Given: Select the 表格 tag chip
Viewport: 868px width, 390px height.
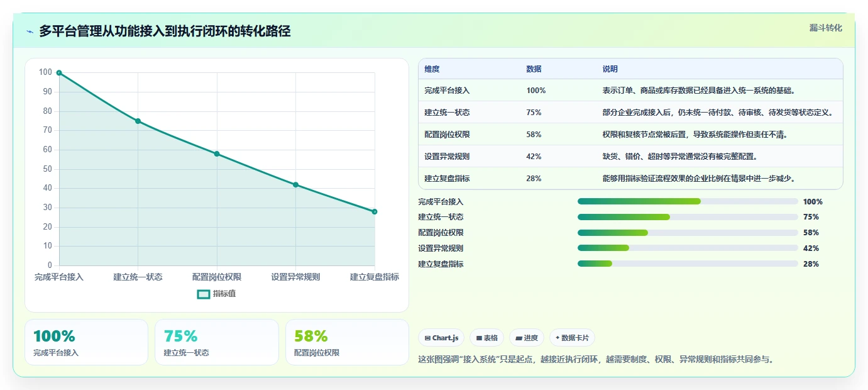Looking at the screenshot, I should (x=487, y=338).
